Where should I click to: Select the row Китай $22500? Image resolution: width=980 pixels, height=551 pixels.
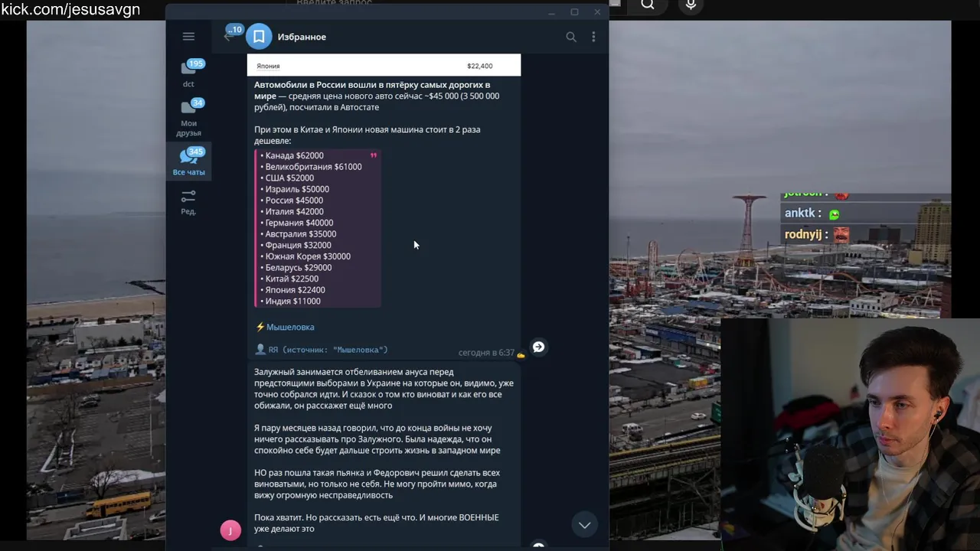click(x=289, y=279)
